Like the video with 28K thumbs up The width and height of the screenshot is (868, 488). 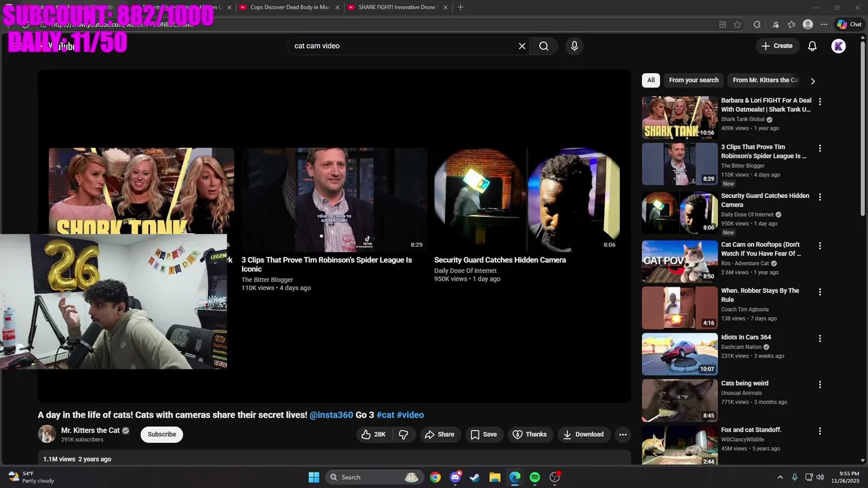click(x=374, y=434)
